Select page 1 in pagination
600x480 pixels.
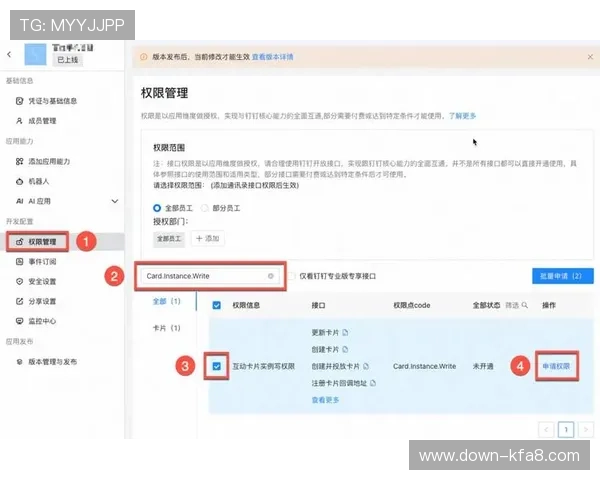(x=566, y=429)
